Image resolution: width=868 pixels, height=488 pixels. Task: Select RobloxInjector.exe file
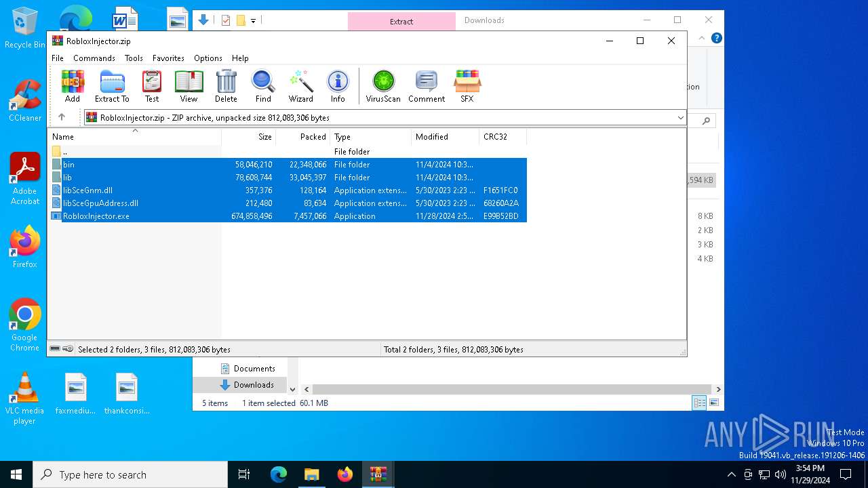tap(288, 216)
